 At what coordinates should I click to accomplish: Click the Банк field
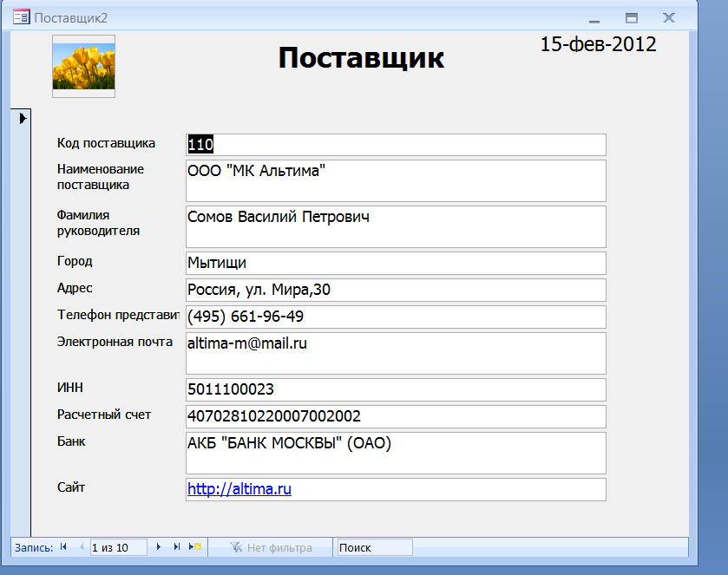[396, 453]
